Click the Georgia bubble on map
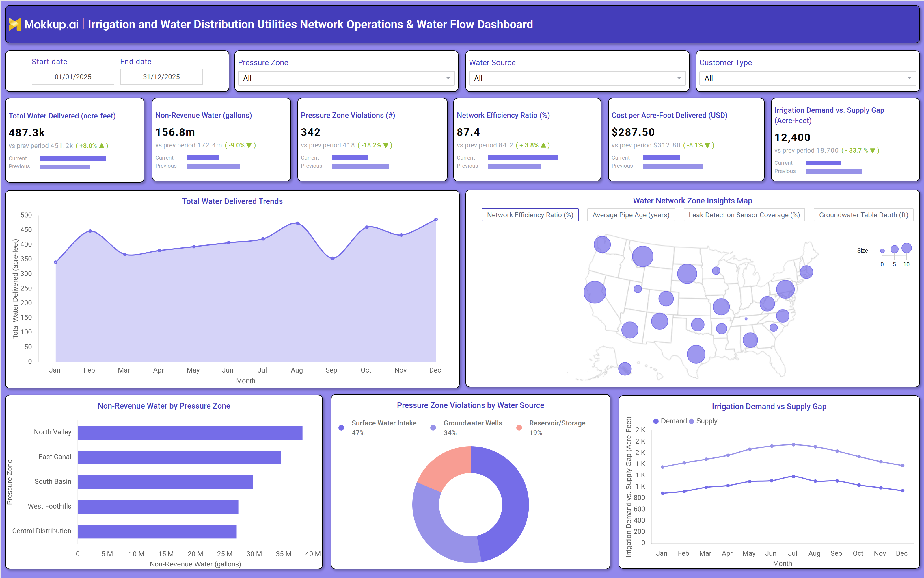Image resolution: width=924 pixels, height=578 pixels. (750, 340)
